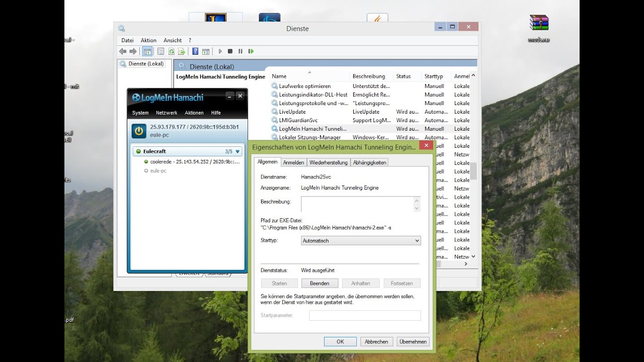The height and width of the screenshot is (362, 644).
Task: Select Leistungsindikator-DLL-Host service row
Action: point(370,95)
